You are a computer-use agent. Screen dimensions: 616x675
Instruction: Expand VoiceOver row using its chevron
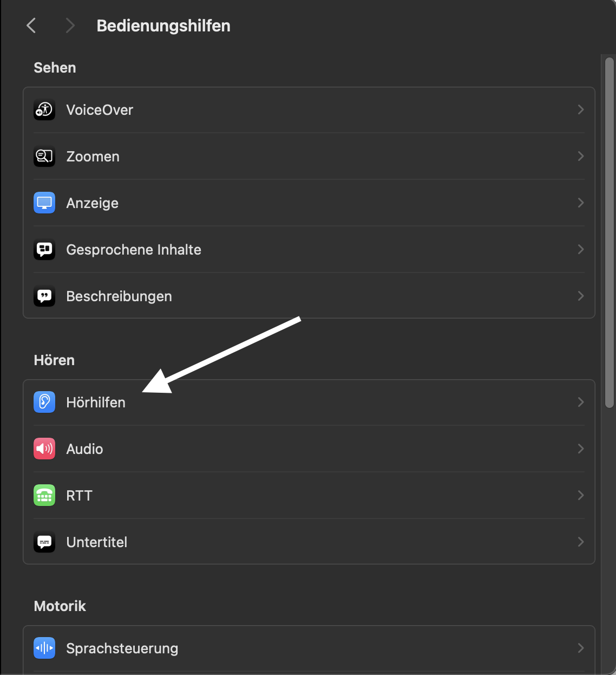tap(580, 110)
